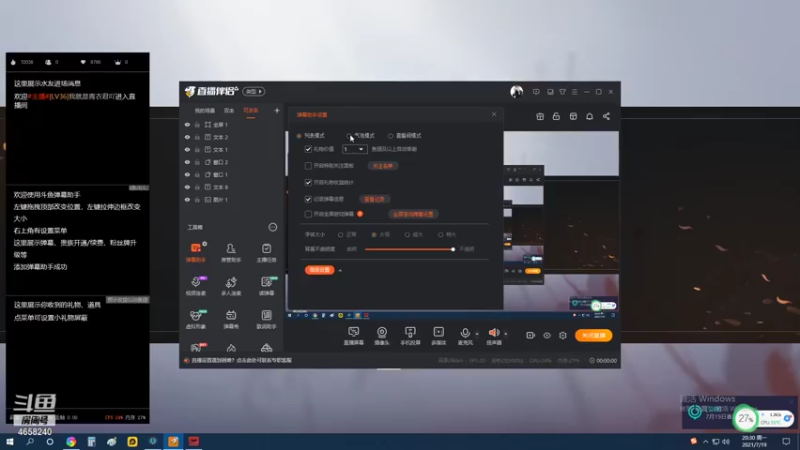Select font size 特大 radio
Screen dimensions: 800x450
(440, 235)
